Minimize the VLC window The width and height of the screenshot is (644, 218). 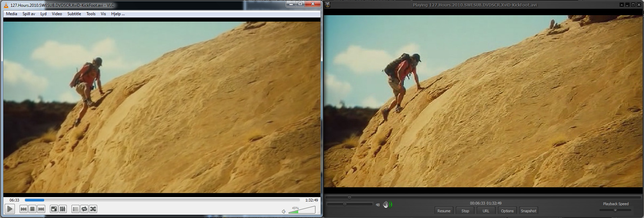291,4
